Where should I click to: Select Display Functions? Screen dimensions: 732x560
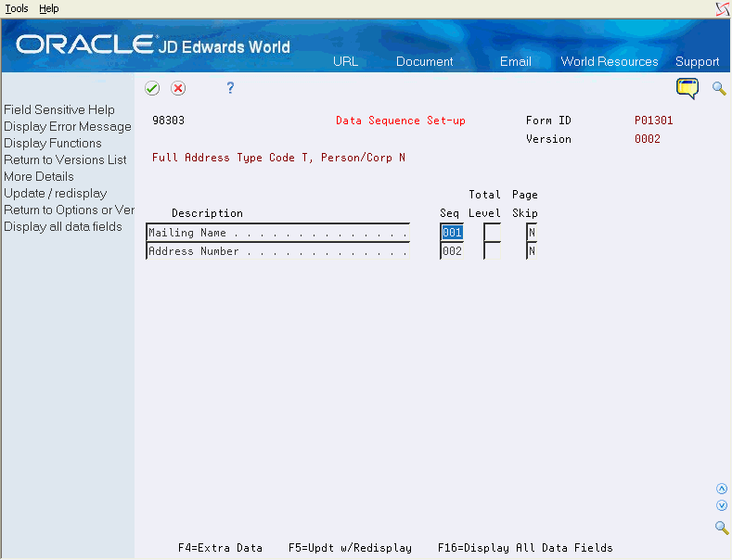tap(53, 144)
